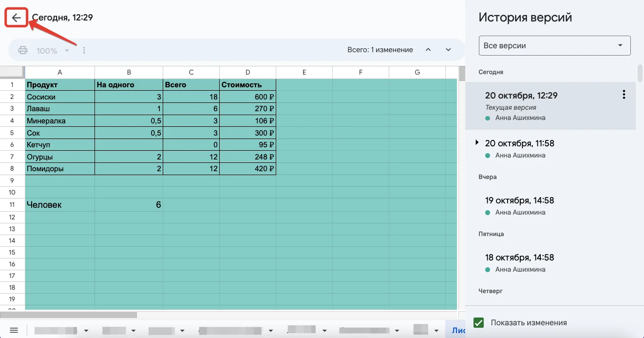Click the Стоимость header cell
This screenshot has width=644, height=338.
(x=247, y=85)
